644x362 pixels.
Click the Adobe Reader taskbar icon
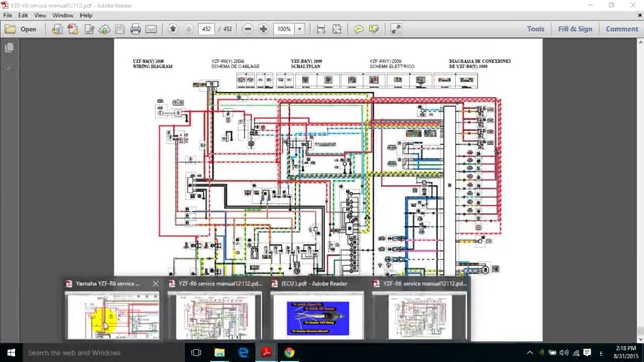tap(266, 352)
